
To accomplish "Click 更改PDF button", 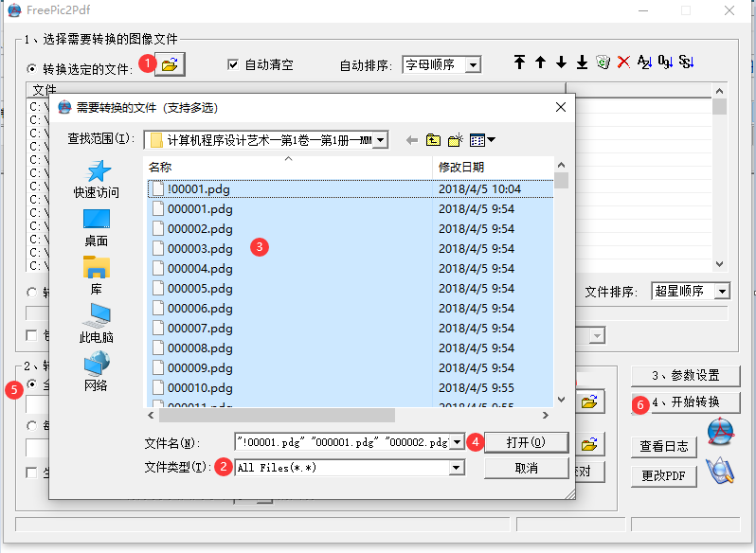I will pyautogui.click(x=664, y=476).
